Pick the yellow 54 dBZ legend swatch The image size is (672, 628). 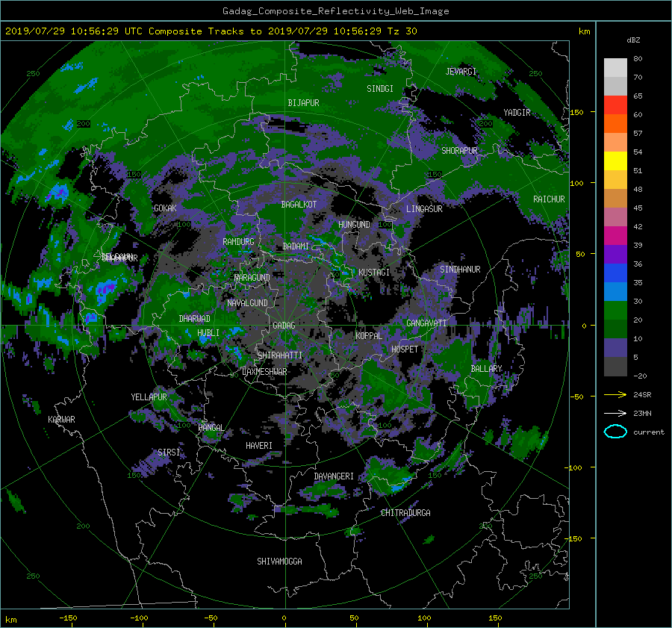coord(615,161)
